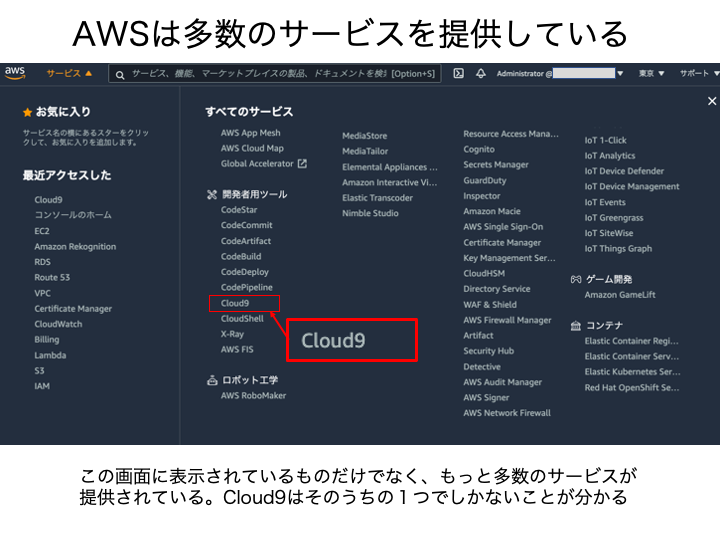Open Secrets Manager service
This screenshot has width=720, height=540.
496,165
